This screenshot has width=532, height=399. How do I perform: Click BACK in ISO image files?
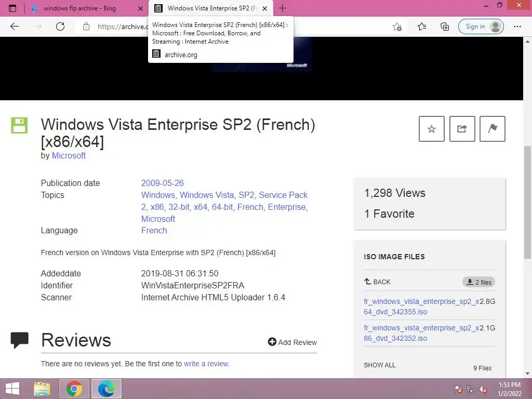click(377, 282)
